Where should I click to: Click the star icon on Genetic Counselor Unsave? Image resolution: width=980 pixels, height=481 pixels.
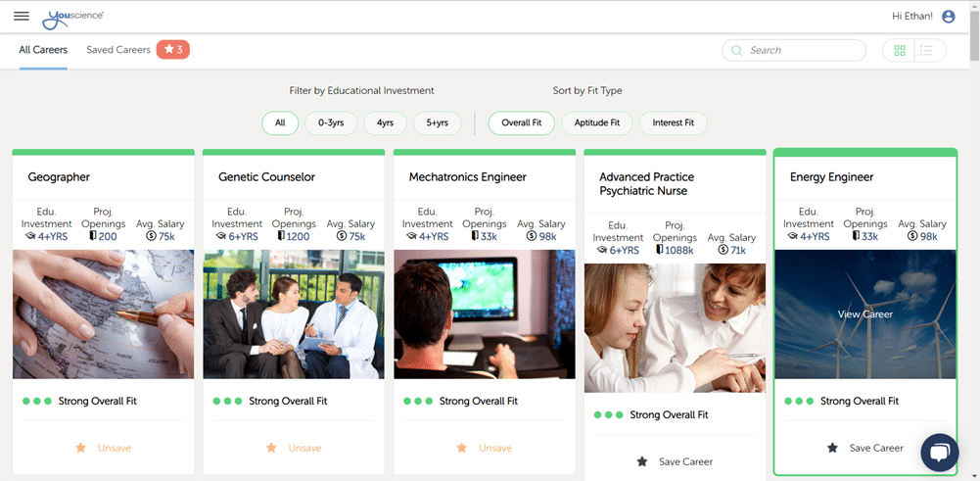271,448
